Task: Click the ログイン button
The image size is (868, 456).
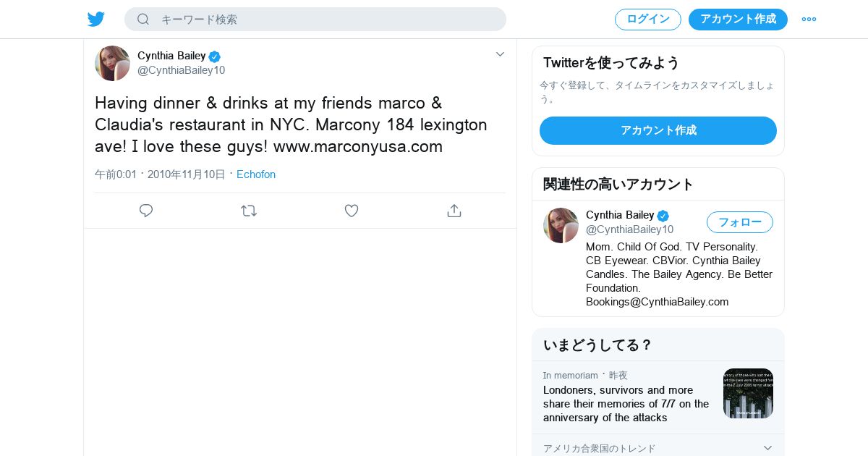Action: [648, 20]
